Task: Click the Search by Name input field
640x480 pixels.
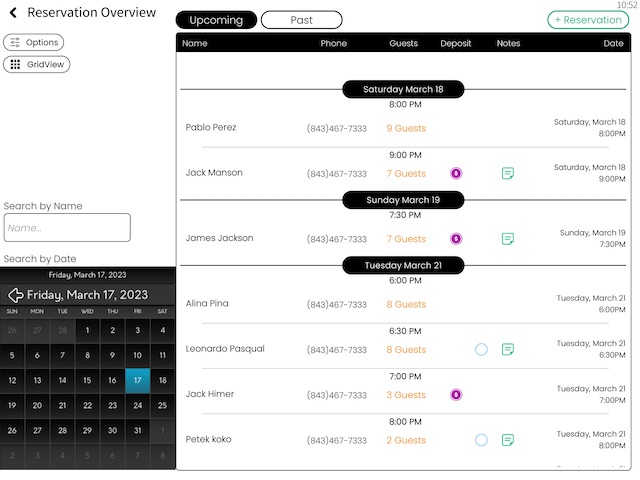Action: pos(67,228)
